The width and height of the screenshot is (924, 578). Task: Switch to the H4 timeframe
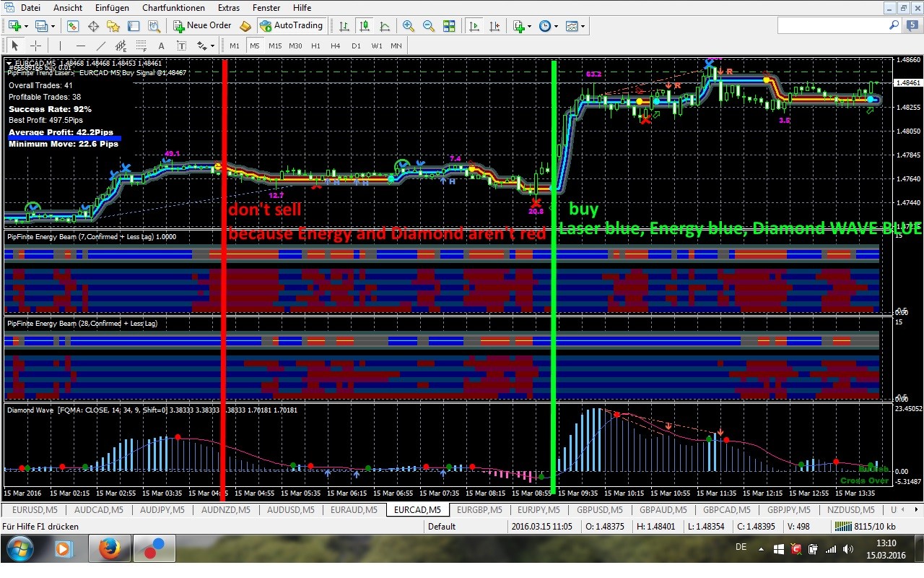336,46
